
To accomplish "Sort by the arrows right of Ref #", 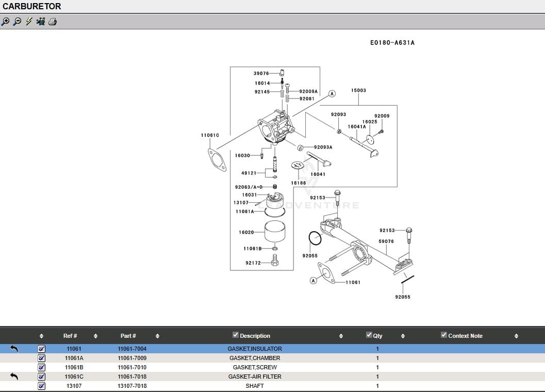I will [x=95, y=336].
